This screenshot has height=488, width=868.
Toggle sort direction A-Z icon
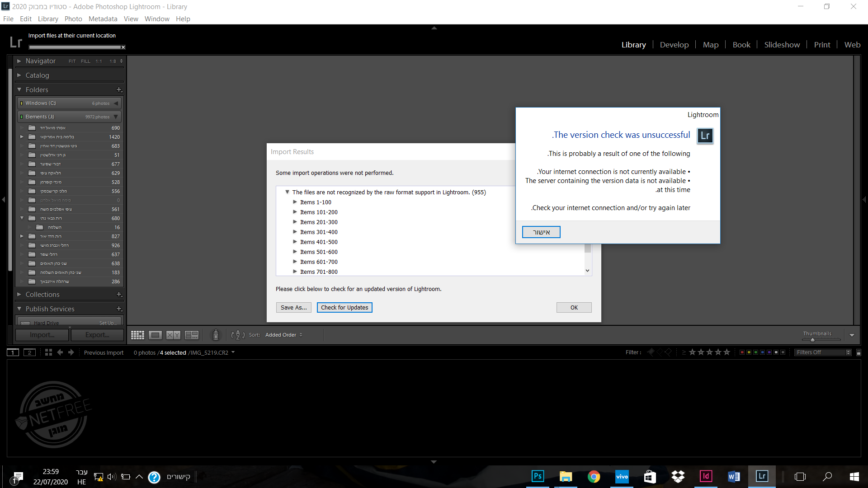coord(238,335)
